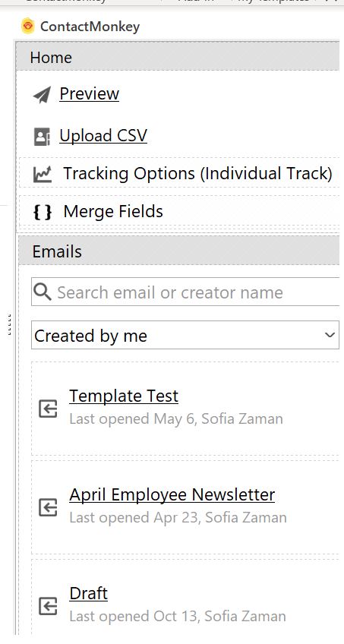The image size is (344, 644).
Task: Open the Preview link
Action: 89,93
